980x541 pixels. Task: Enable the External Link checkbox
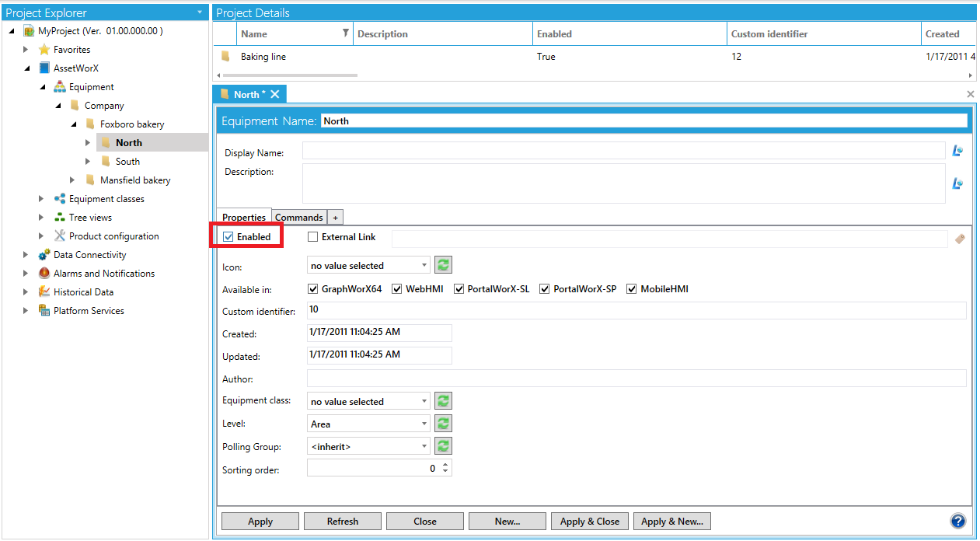313,237
